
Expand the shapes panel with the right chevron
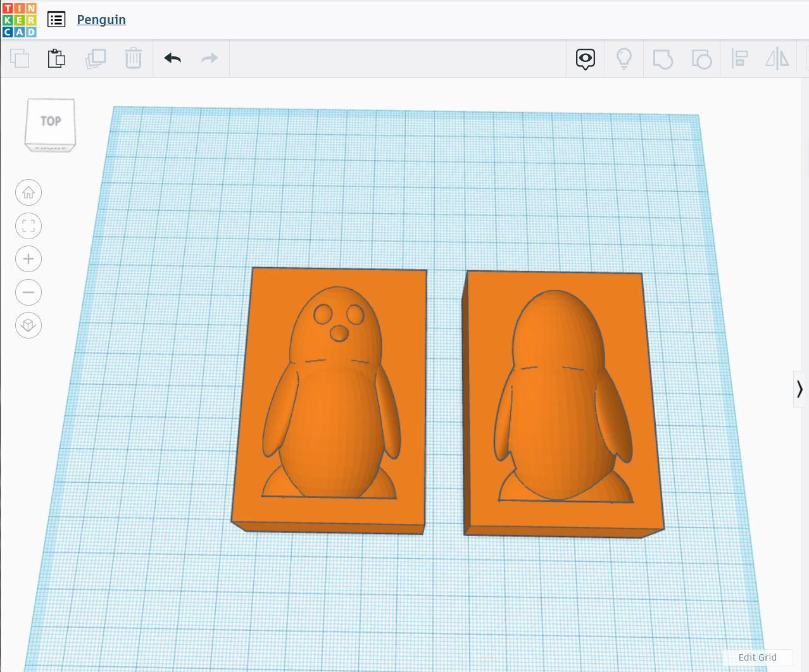click(799, 390)
